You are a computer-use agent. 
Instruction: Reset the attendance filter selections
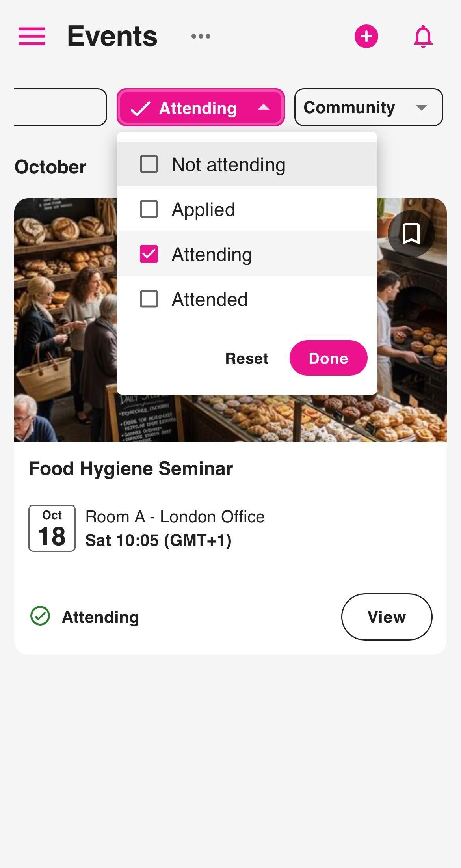point(247,358)
